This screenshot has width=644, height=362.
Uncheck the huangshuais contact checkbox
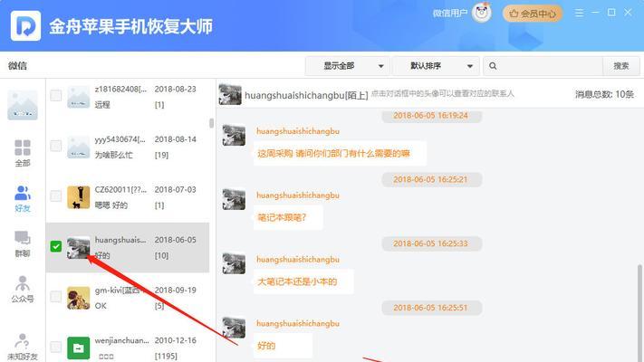pyautogui.click(x=56, y=246)
